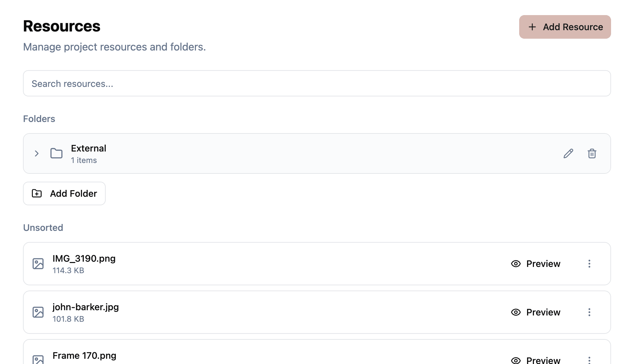Toggle the preview eye for john-barker.jpg
This screenshot has width=636, height=364.
(516, 312)
